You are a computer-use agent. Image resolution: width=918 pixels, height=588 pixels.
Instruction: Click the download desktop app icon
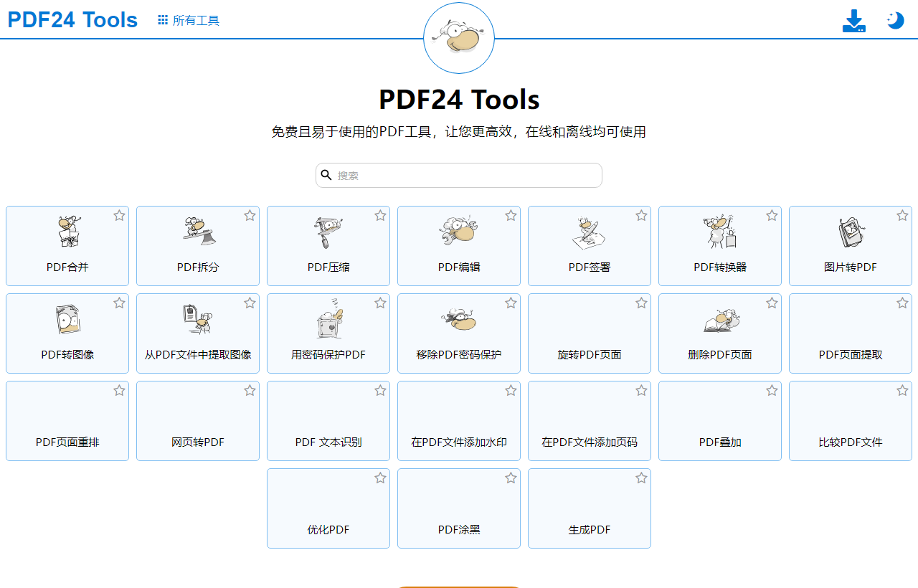[853, 21]
